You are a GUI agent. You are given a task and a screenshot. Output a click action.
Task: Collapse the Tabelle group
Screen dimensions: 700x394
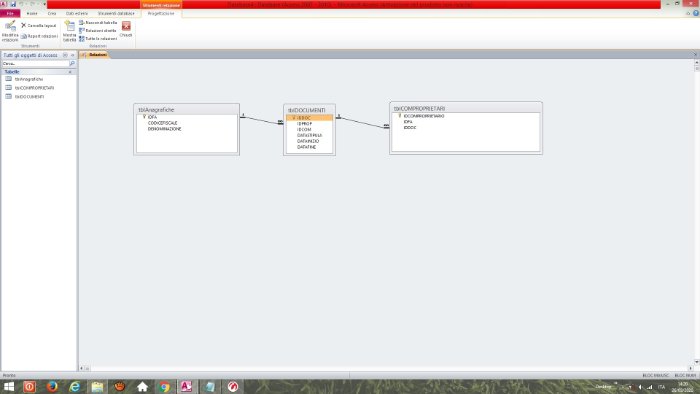click(x=70, y=72)
